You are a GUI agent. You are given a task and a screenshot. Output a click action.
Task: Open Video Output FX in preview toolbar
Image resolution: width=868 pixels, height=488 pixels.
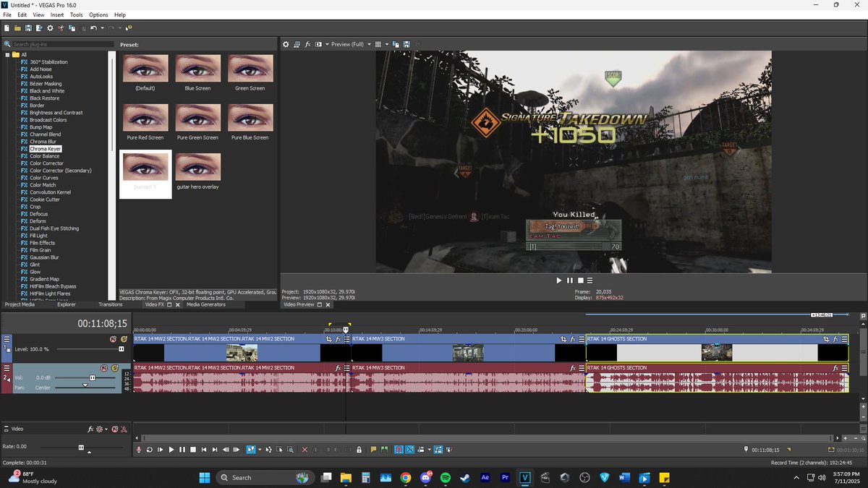coord(308,44)
